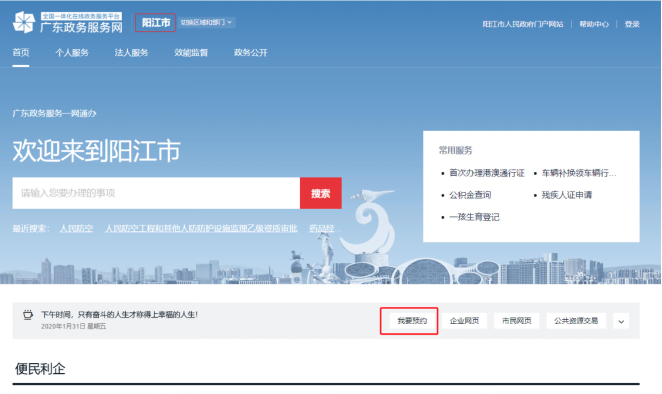
Task: Open the 帮助中心 link
Action: pyautogui.click(x=594, y=24)
